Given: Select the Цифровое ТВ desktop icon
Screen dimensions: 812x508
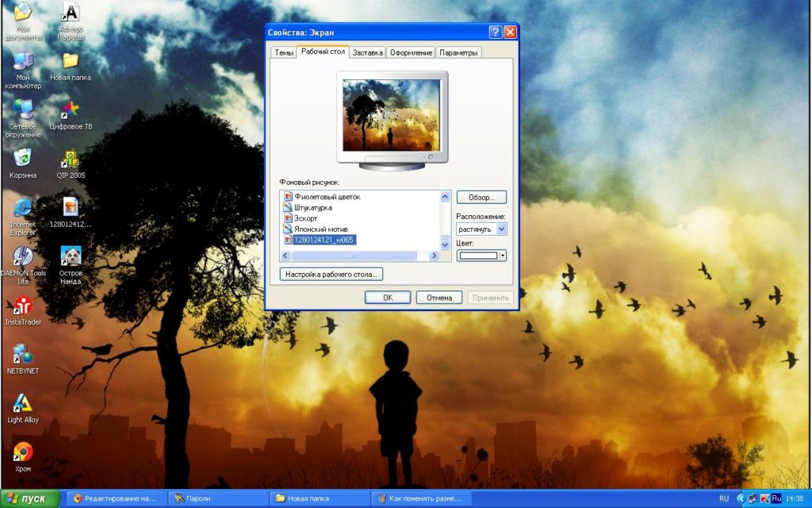Looking at the screenshot, I should click(x=71, y=115).
